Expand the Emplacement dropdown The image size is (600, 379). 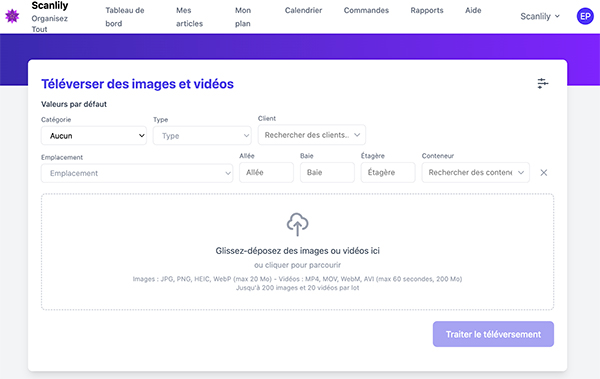pyautogui.click(x=137, y=173)
